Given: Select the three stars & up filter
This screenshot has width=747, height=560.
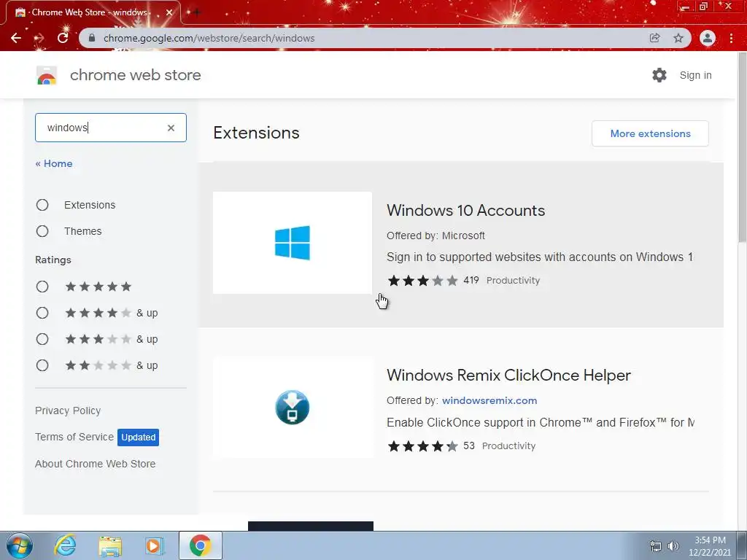Looking at the screenshot, I should click(42, 339).
